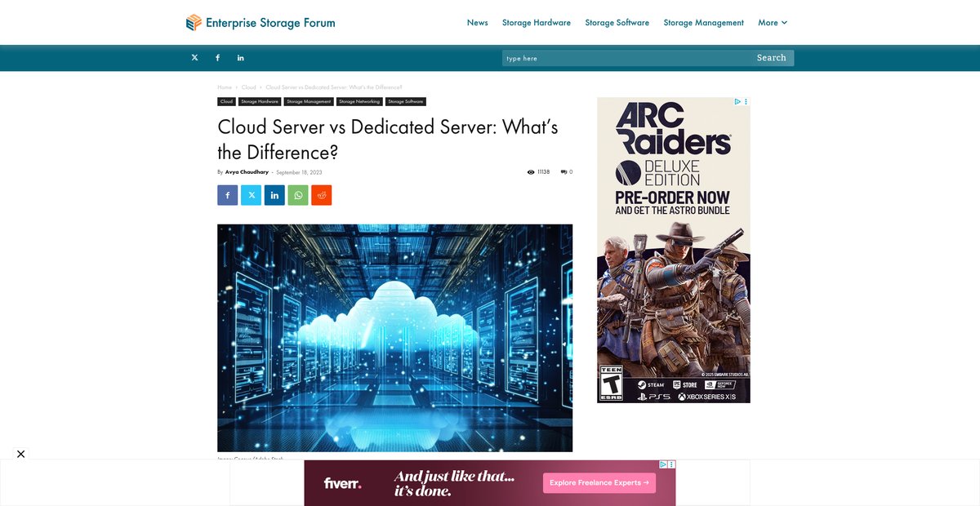Open Storage Hardware in navigation
Image resolution: width=980 pixels, height=506 pixels.
coord(537,23)
